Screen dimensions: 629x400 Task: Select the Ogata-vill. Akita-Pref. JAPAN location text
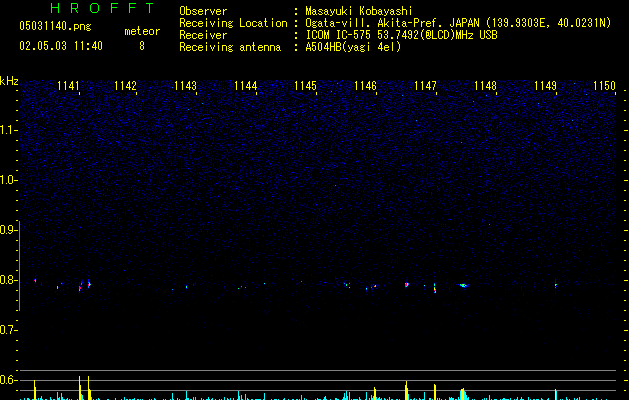coord(458,23)
